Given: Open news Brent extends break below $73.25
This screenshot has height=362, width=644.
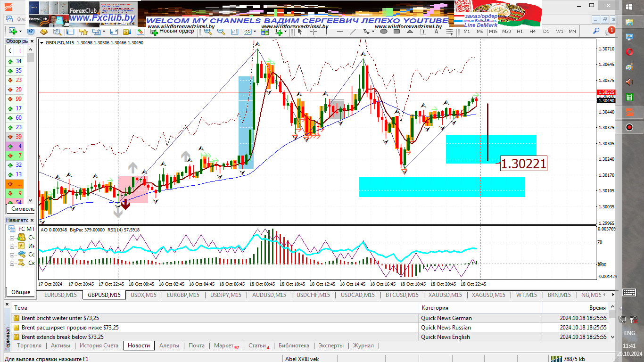Looking at the screenshot, I should click(x=63, y=337).
